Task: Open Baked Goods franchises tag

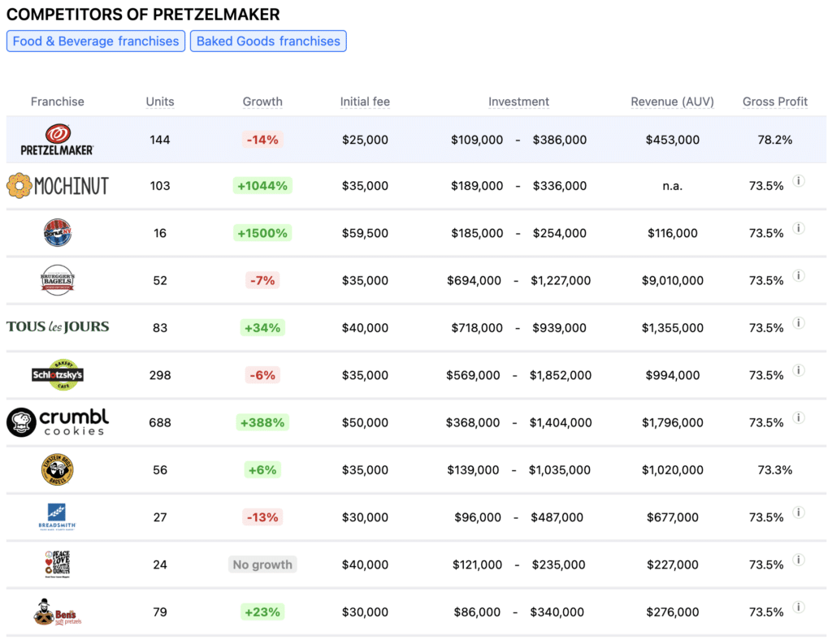Action: [268, 41]
